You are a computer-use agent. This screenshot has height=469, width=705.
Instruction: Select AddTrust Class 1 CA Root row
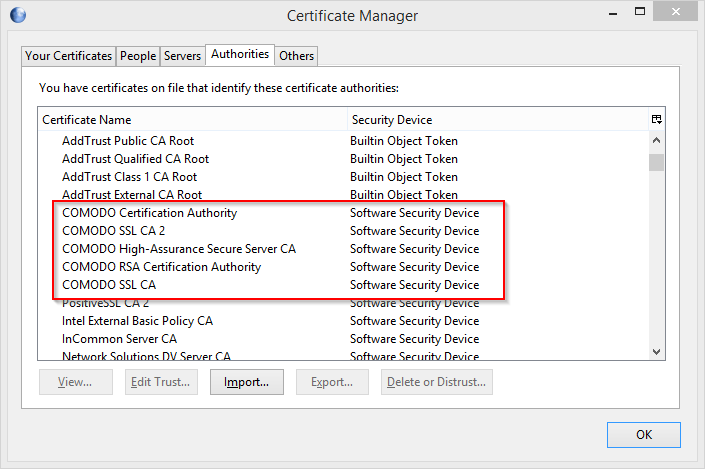(x=344, y=177)
